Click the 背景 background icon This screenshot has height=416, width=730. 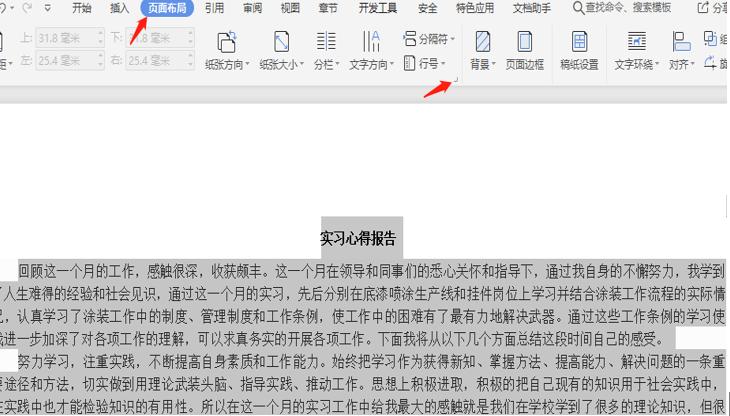(x=483, y=42)
